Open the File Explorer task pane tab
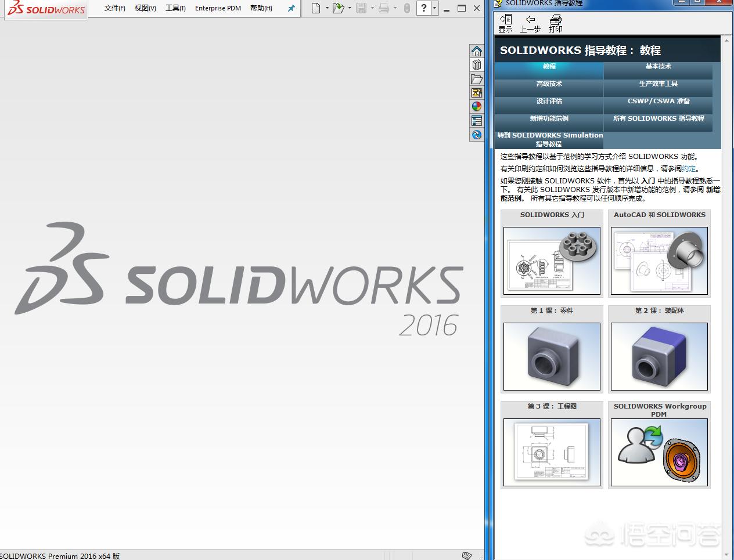Image resolution: width=734 pixels, height=560 pixels. click(477, 79)
